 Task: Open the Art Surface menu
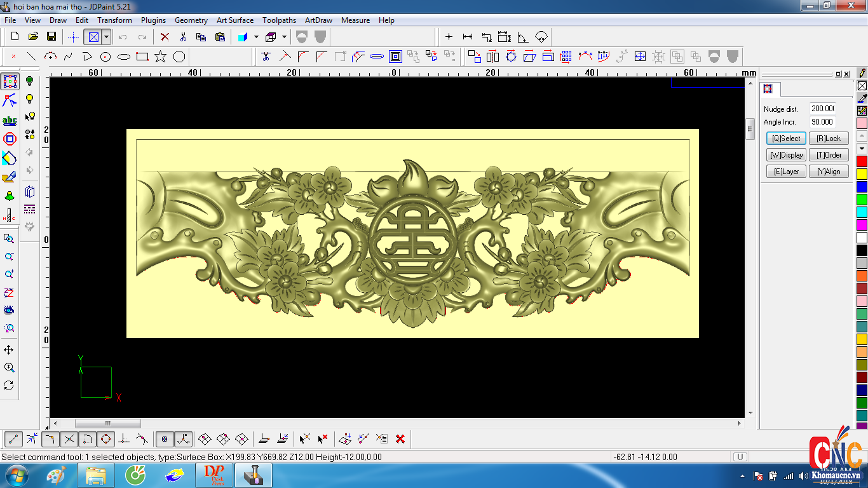point(234,20)
